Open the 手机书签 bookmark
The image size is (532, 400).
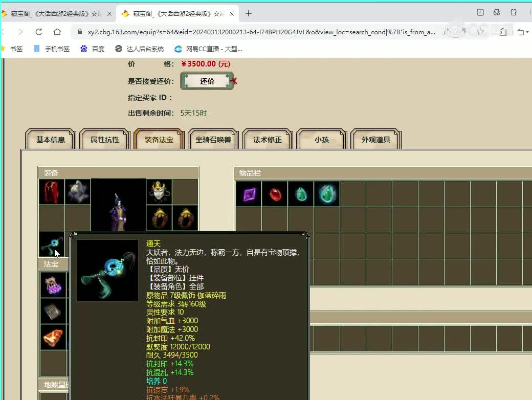click(52, 49)
